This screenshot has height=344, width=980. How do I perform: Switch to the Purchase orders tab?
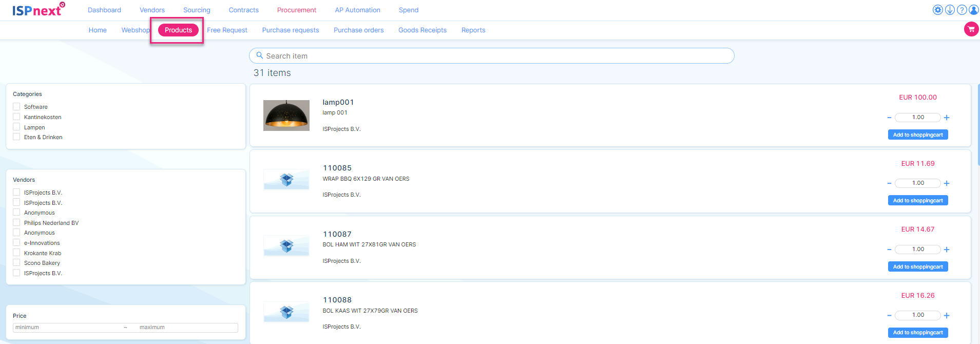[x=358, y=30]
